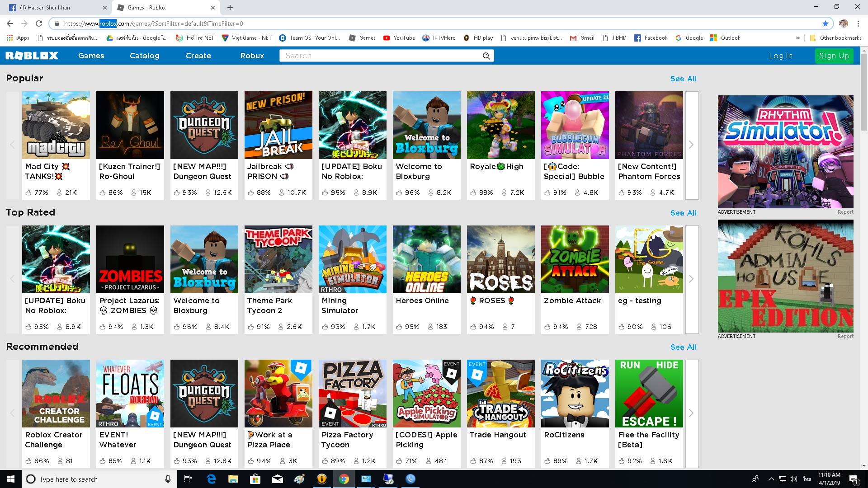Click the Roblox search input field
Image resolution: width=868 pixels, height=488 pixels.
tap(381, 56)
